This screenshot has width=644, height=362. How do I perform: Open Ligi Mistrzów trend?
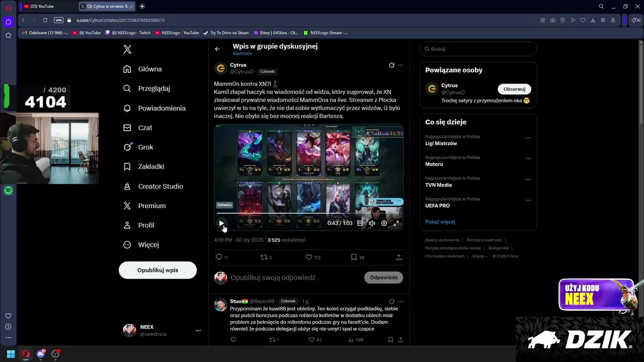click(x=441, y=143)
